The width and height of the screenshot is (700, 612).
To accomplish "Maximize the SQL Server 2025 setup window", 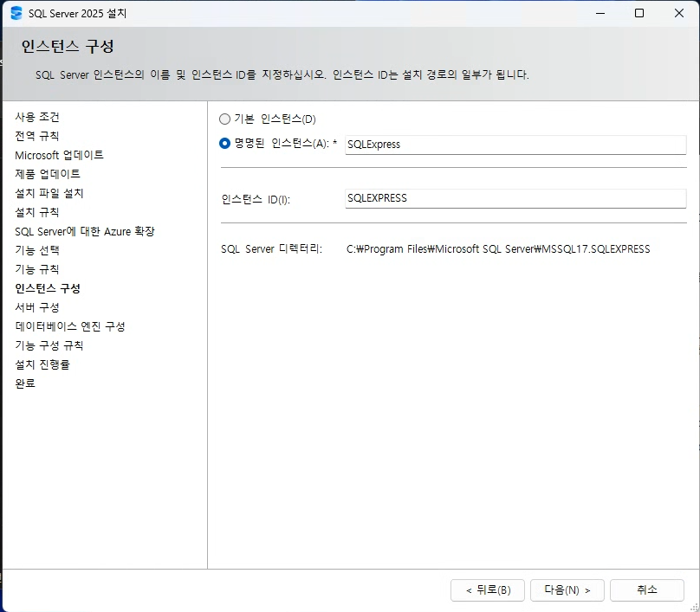I will click(639, 13).
